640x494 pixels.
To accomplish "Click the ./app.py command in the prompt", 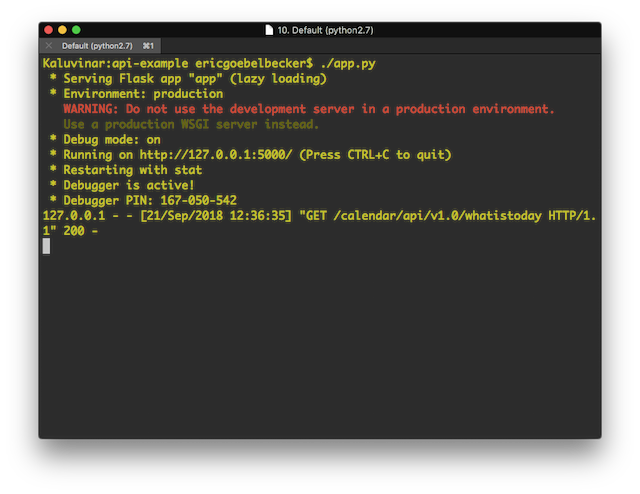I will 348,64.
